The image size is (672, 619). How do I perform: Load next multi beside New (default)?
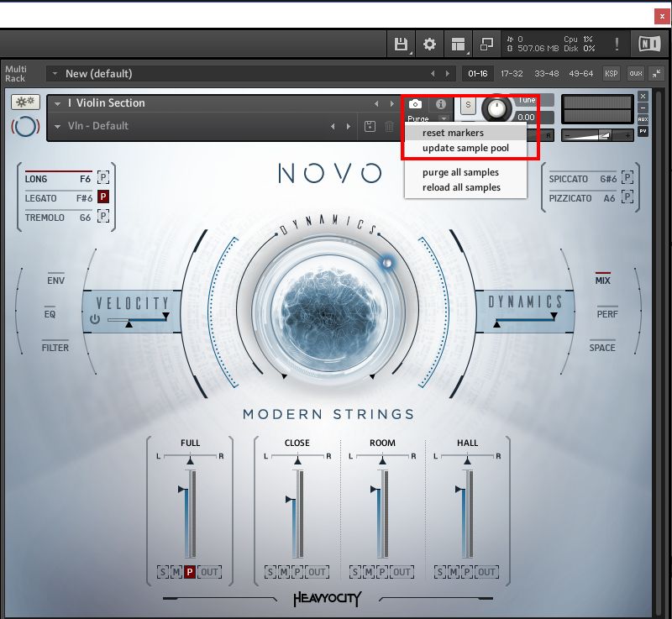448,74
